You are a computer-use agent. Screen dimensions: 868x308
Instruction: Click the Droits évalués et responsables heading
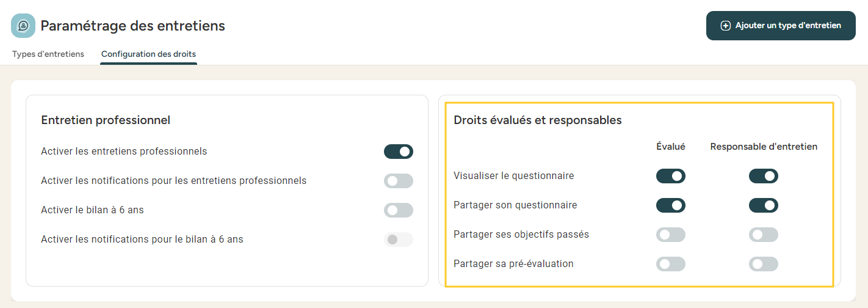click(x=537, y=120)
